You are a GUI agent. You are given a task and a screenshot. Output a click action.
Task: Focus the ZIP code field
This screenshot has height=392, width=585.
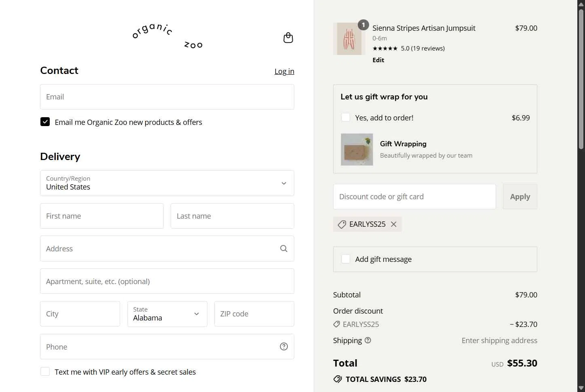point(254,314)
